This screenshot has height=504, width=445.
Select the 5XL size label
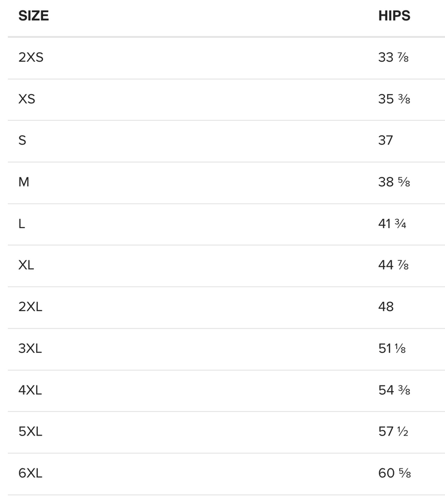point(30,432)
